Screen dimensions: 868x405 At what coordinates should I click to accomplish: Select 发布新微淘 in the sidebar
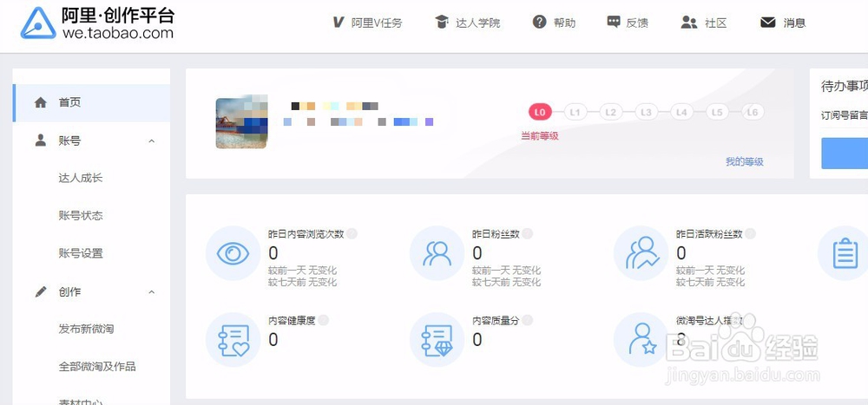(86, 329)
